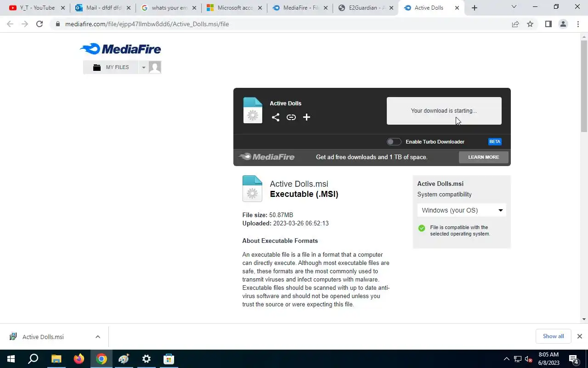This screenshot has height=368, width=588.
Task: Open Firefox from taskbar
Action: click(x=79, y=359)
